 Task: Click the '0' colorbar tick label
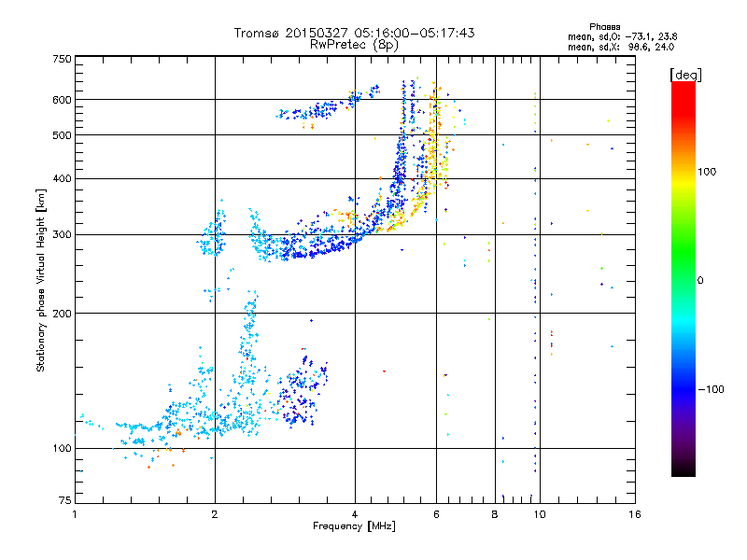point(700,281)
